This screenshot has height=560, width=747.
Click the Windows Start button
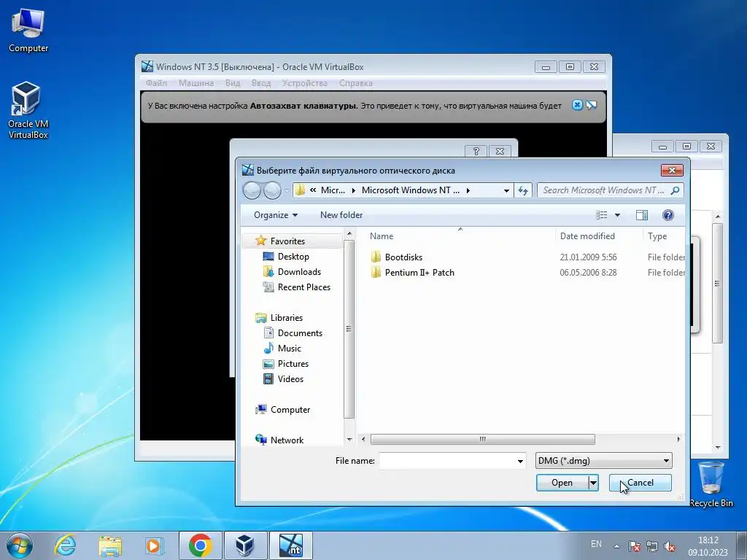20,545
